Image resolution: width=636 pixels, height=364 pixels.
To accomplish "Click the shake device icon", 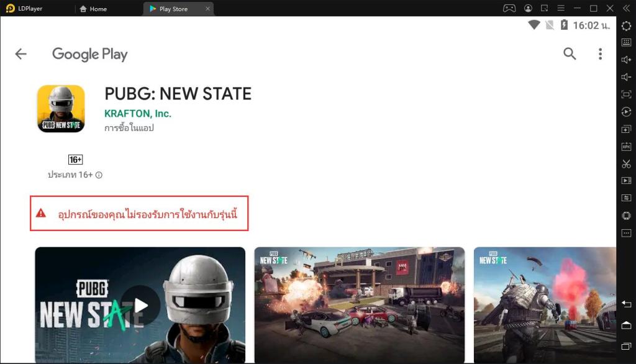I will [x=626, y=216].
